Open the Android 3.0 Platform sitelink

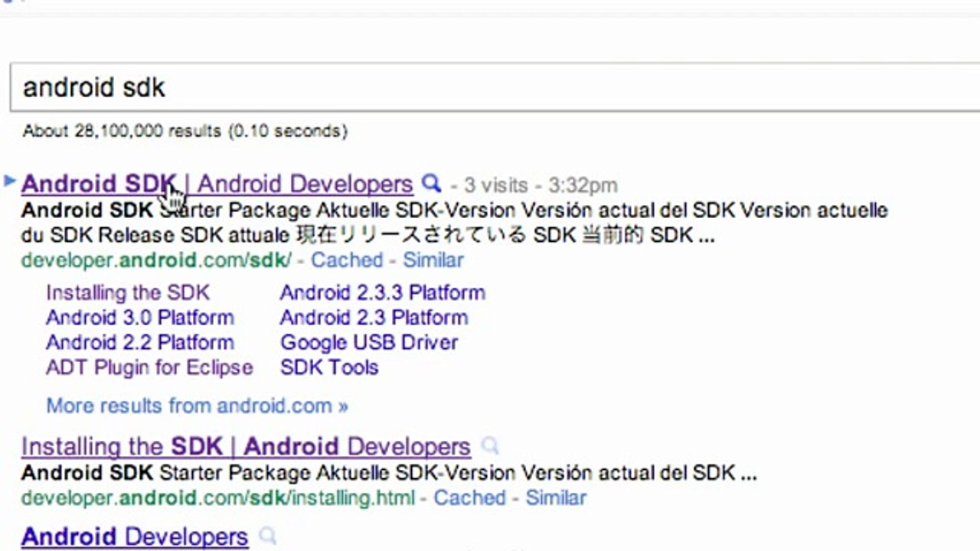[140, 318]
